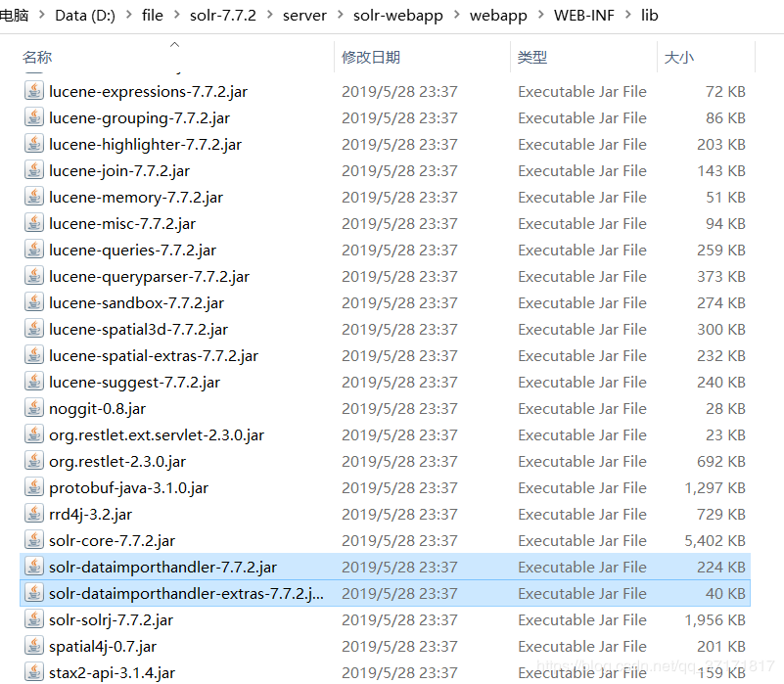
Task: Click the jar icon of stax2-api-3.1.4.jar
Action: pyautogui.click(x=34, y=673)
